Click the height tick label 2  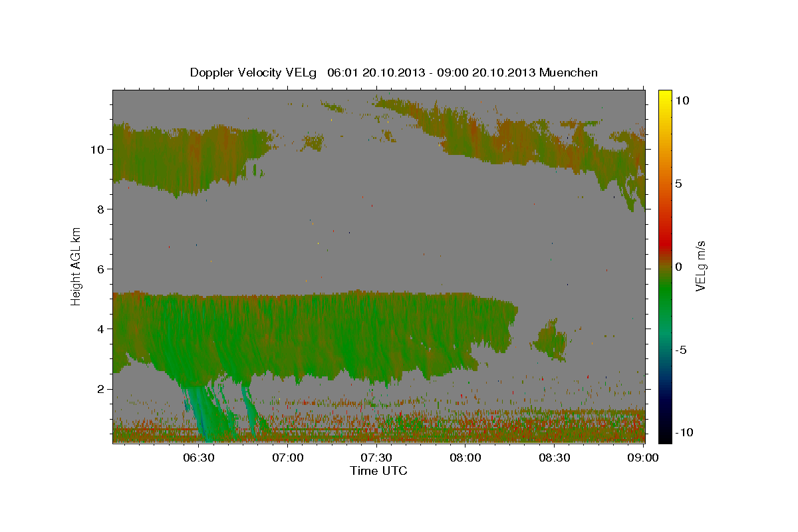tap(102, 389)
